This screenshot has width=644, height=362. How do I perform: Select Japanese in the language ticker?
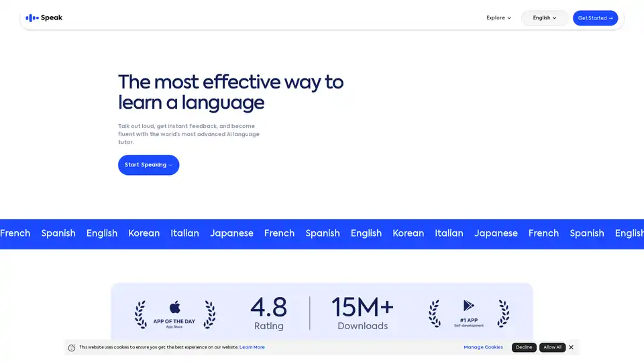click(x=231, y=233)
